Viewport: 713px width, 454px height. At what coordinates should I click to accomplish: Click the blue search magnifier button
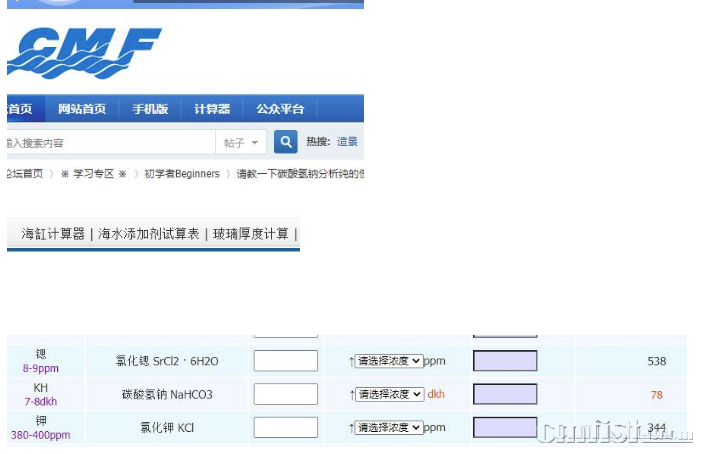coord(286,142)
